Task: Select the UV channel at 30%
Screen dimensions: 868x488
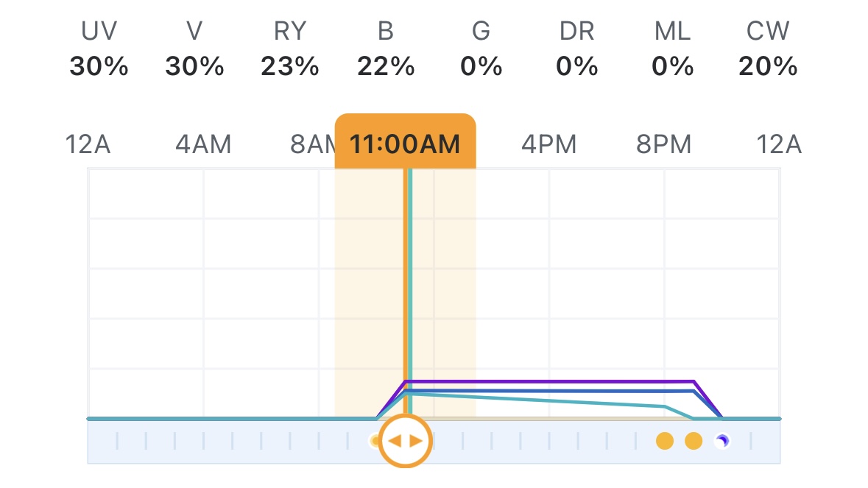Action: click(99, 52)
